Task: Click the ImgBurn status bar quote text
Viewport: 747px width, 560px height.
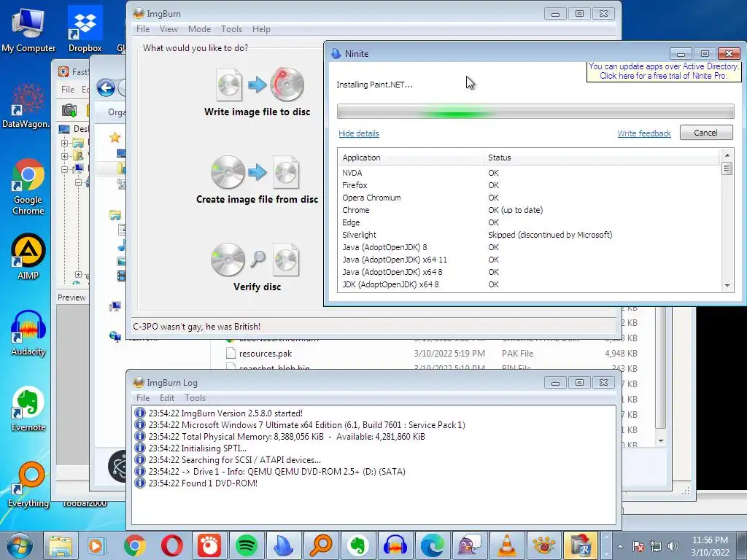Action: tap(196, 327)
